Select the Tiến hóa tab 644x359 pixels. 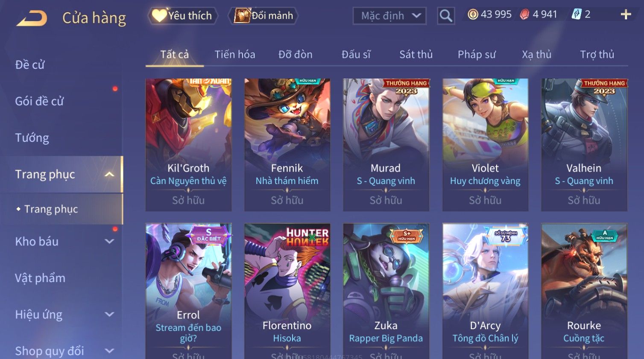[x=235, y=55]
